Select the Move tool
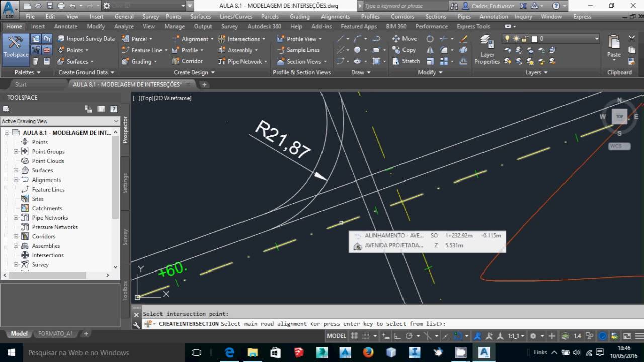Image resolution: width=644 pixels, height=362 pixels. (x=405, y=39)
